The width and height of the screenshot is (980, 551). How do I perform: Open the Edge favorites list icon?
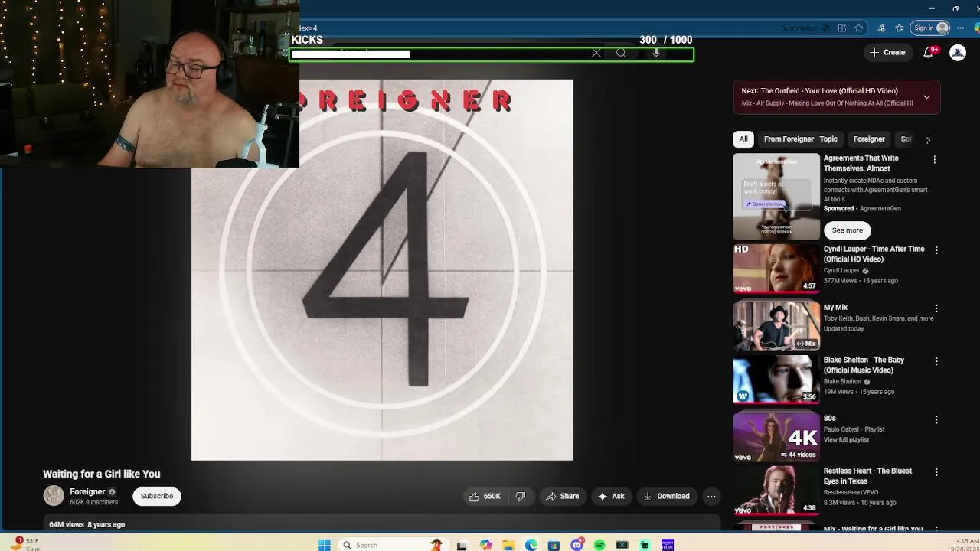click(x=900, y=28)
